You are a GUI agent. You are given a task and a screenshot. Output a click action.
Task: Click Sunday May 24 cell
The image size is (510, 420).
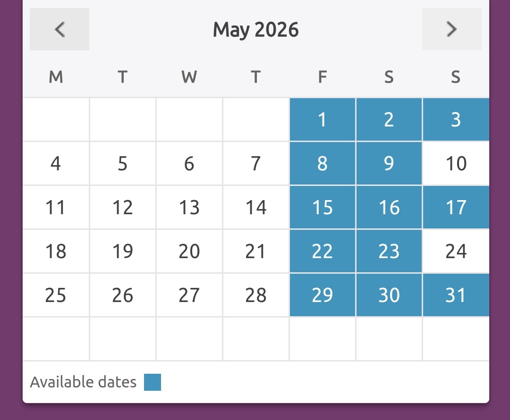tap(456, 252)
